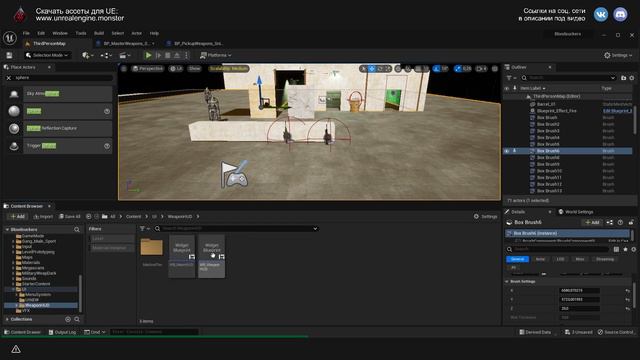
Task: Open the Help menu
Action: click(154, 33)
